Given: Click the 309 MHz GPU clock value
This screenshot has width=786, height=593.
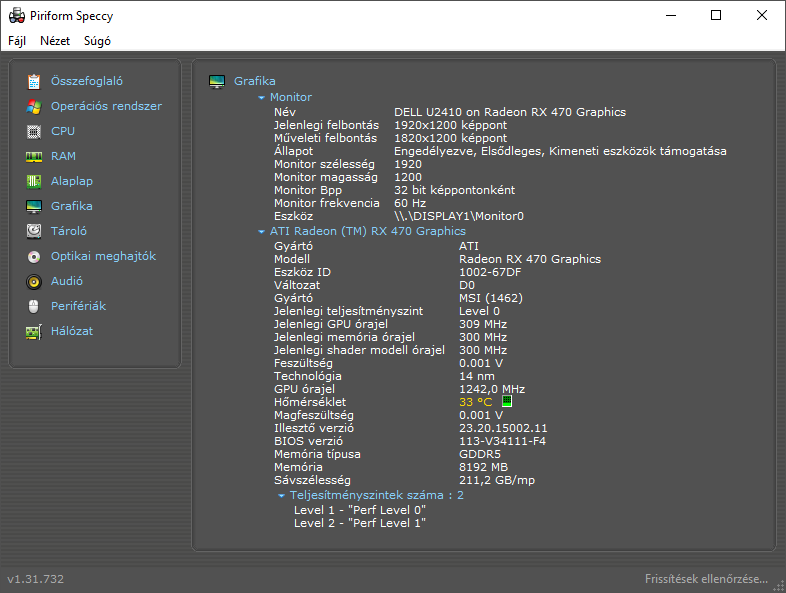Looking at the screenshot, I should 483,324.
